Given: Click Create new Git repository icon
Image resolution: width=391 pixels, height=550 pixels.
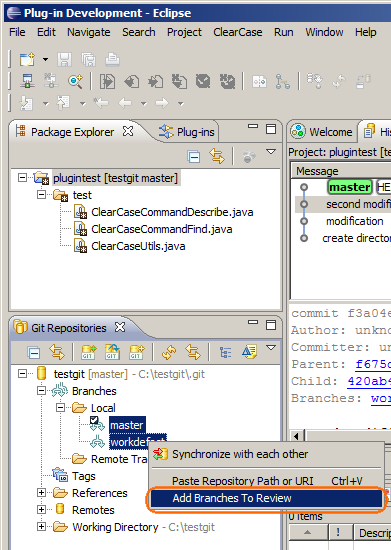Looking at the screenshot, I should (136, 352).
